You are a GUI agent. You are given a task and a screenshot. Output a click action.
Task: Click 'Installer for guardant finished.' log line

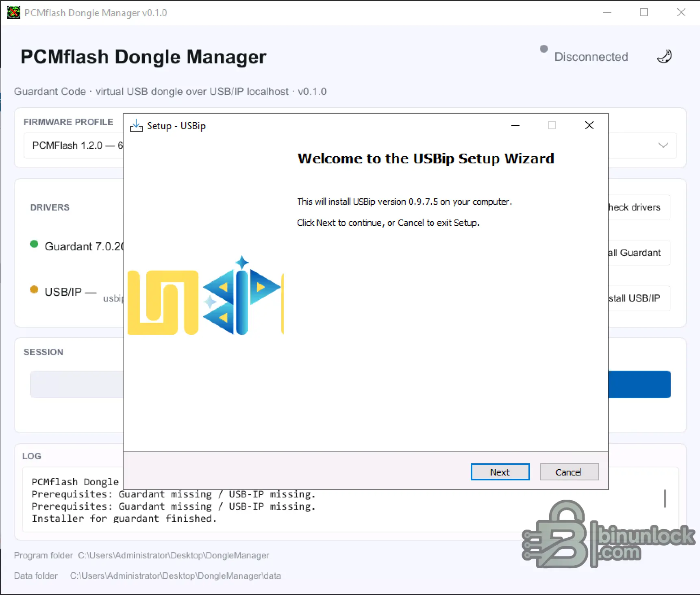click(x=124, y=519)
